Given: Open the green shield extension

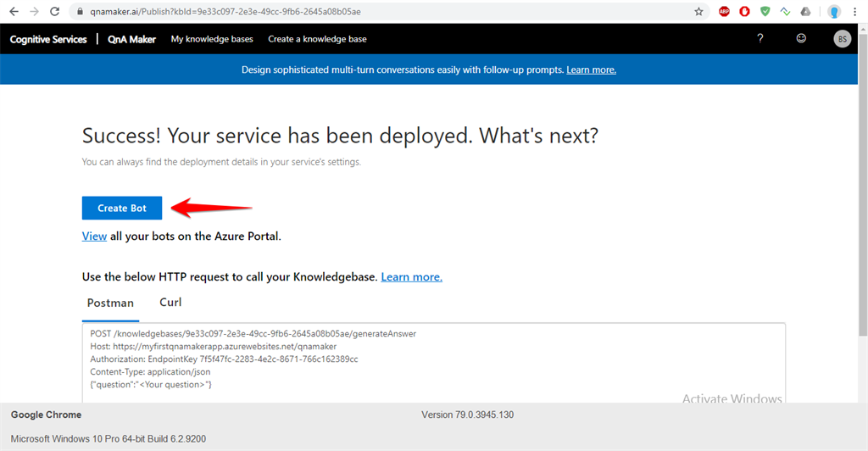Looking at the screenshot, I should [x=765, y=12].
